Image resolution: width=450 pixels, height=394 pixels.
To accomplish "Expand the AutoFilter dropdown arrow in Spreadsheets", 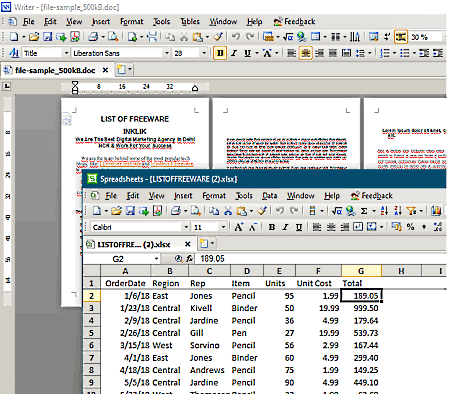I will coord(421,211).
